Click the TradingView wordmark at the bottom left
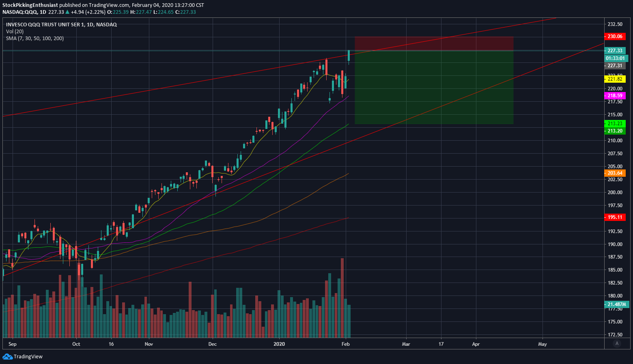The image size is (633, 364). 28,356
